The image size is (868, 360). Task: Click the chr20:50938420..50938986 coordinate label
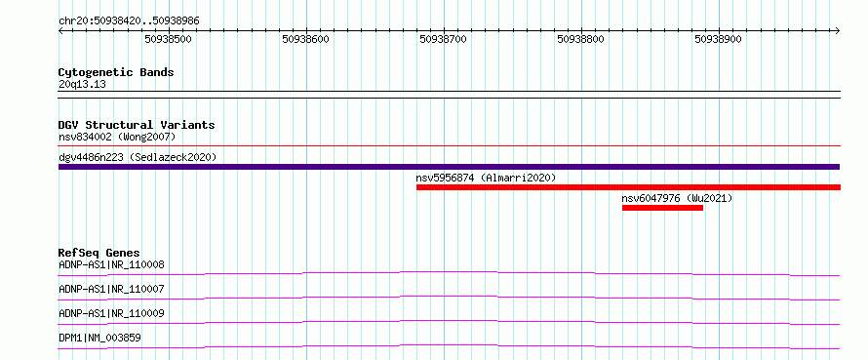[129, 21]
